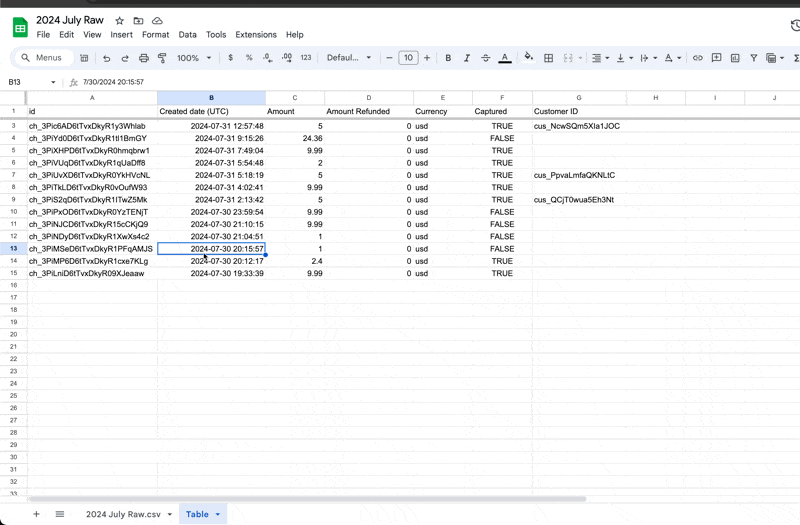Click the merge cells icon

[568, 58]
